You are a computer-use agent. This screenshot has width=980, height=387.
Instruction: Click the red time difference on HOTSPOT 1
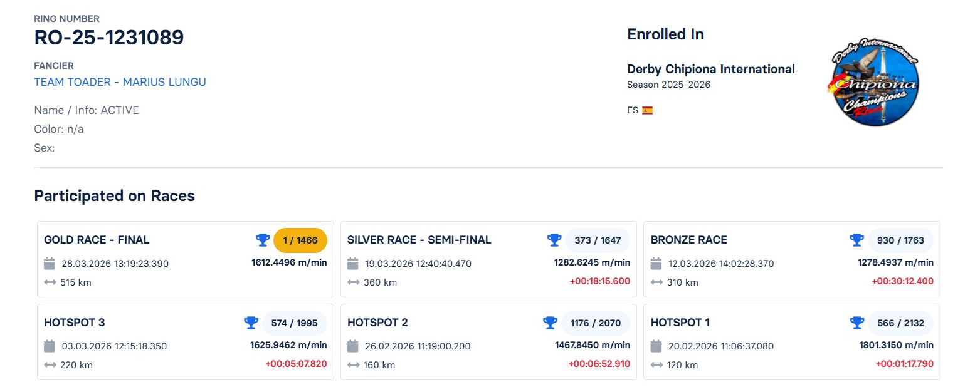click(904, 364)
